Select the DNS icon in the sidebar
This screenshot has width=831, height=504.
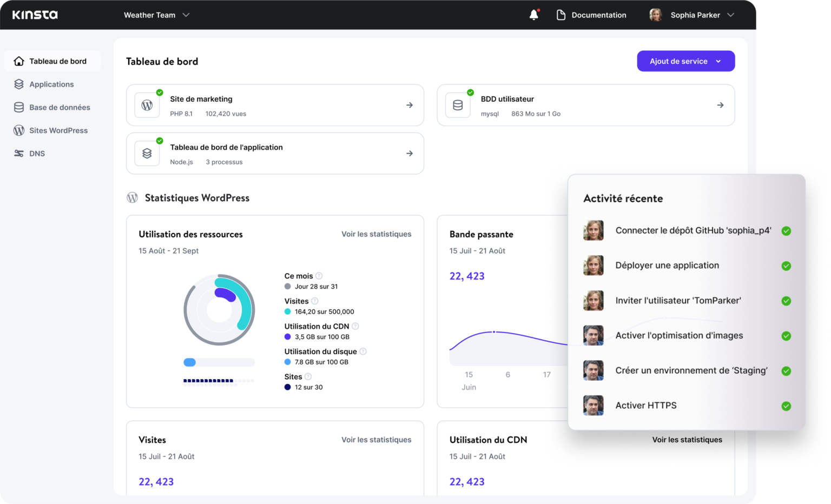(18, 153)
